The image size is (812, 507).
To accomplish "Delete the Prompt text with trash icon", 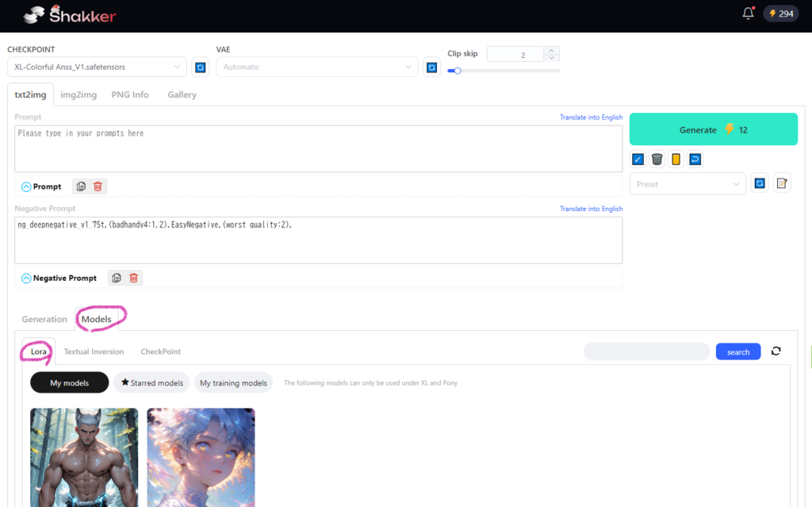I will pyautogui.click(x=98, y=186).
